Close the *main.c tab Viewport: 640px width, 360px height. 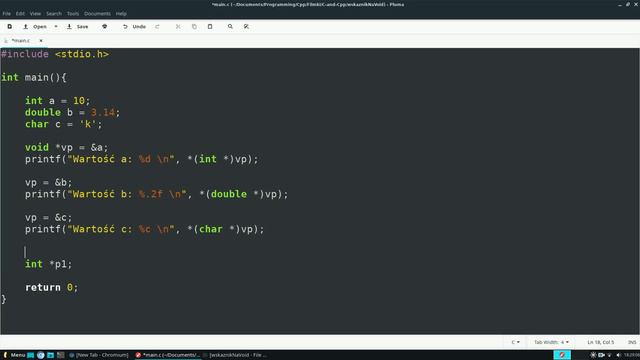click(x=41, y=40)
